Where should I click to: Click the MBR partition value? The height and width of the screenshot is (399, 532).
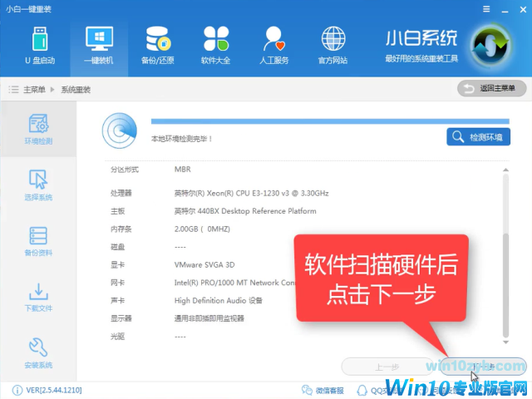click(x=183, y=169)
